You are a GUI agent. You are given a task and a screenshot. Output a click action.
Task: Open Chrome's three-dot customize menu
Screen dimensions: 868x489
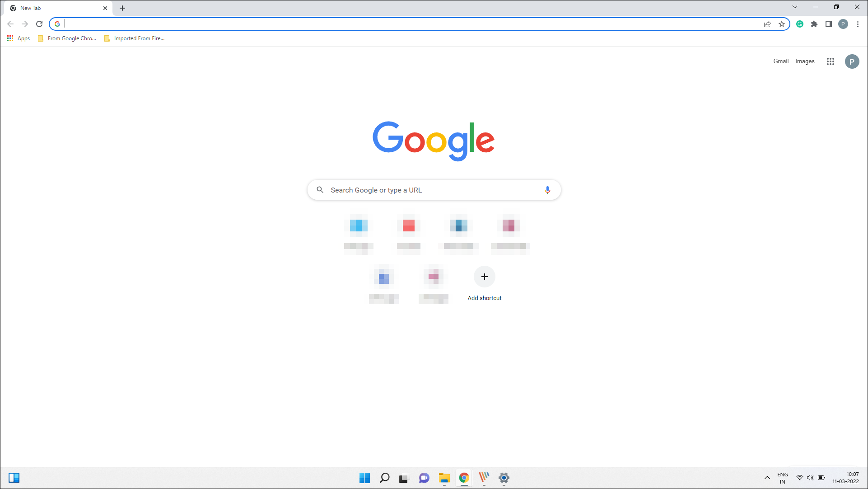(858, 24)
